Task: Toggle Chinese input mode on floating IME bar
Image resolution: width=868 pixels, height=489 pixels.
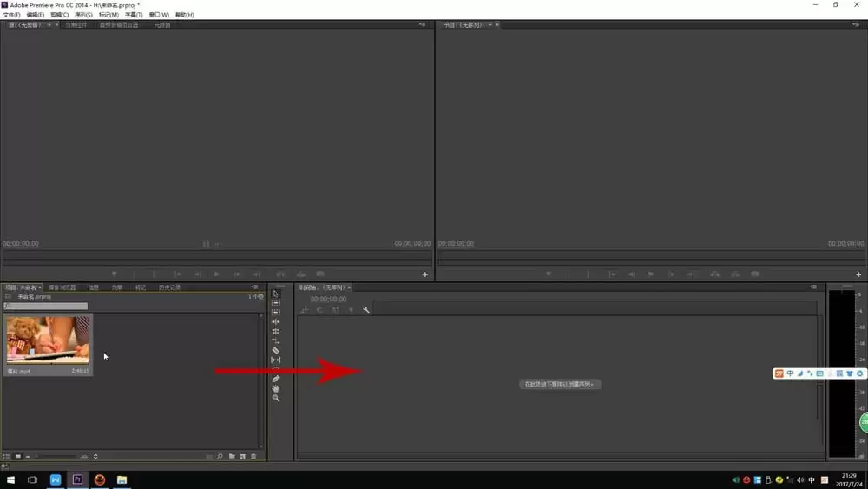Action: point(790,373)
